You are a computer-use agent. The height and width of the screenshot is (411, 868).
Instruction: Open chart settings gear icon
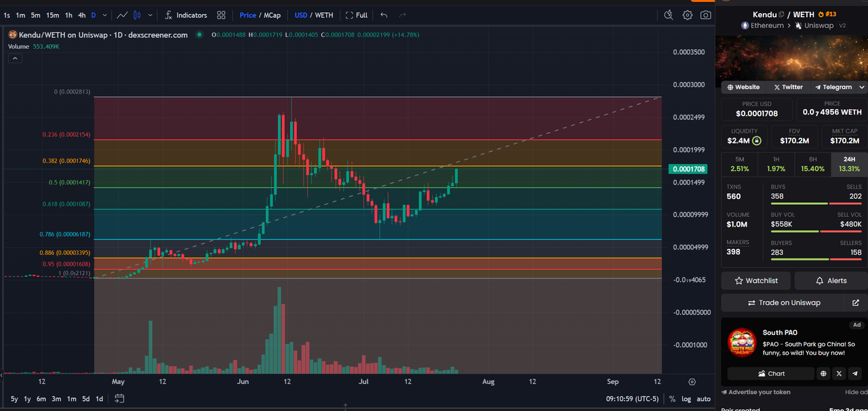(x=688, y=15)
